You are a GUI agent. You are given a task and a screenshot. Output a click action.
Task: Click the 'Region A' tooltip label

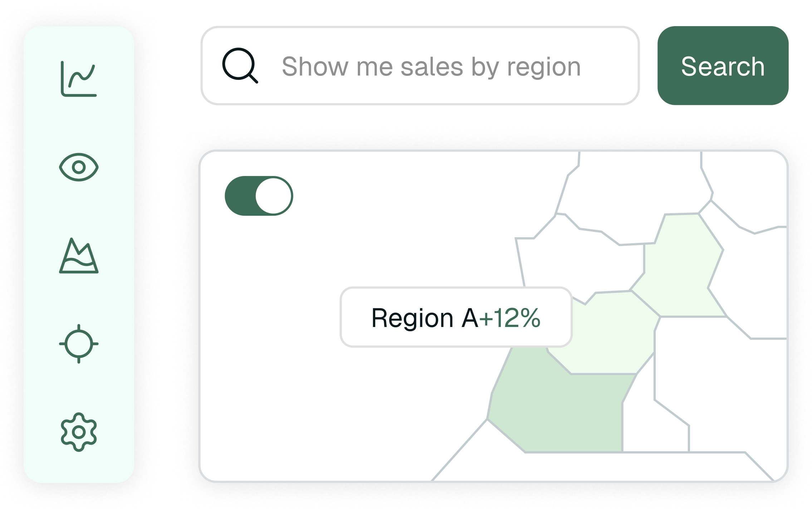pos(425,318)
